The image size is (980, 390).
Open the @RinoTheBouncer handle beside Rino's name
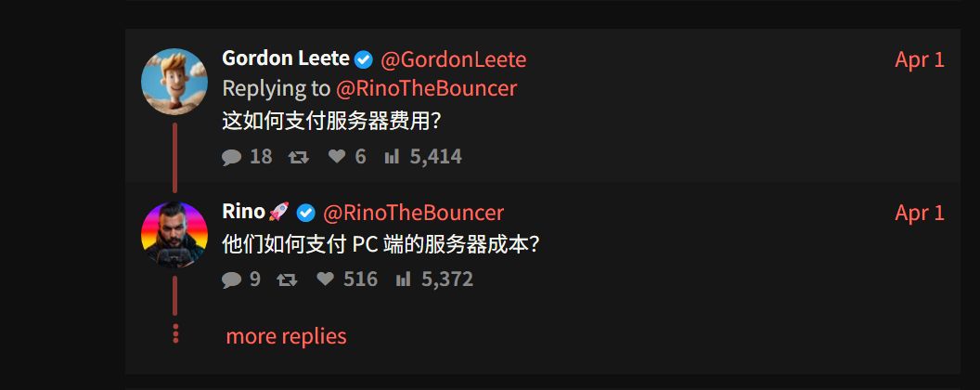tap(413, 214)
